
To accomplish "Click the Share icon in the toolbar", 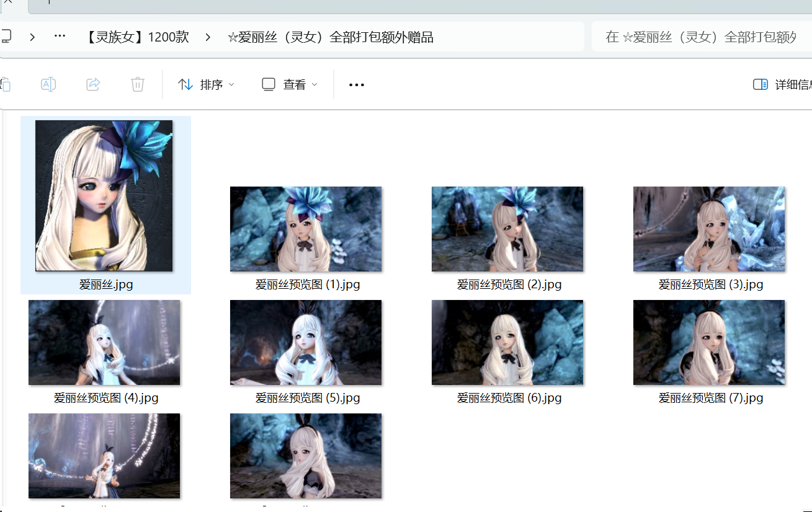I will [x=93, y=84].
